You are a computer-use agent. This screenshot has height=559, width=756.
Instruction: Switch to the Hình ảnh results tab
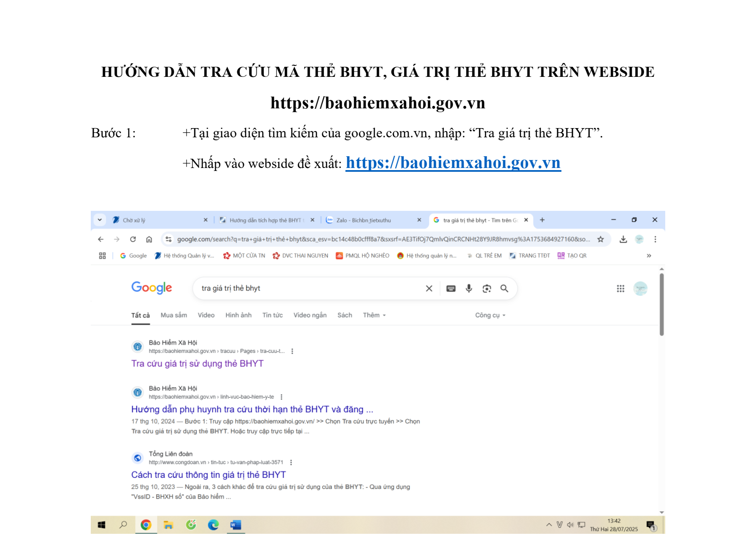[238, 315]
